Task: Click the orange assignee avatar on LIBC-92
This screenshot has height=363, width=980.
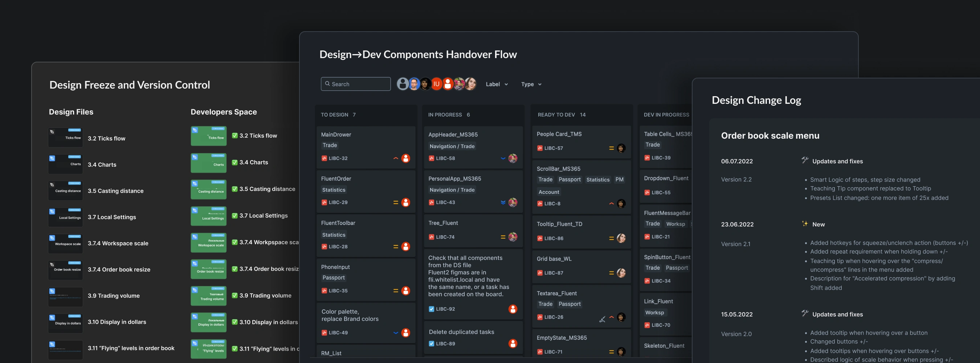Action: pos(513,309)
